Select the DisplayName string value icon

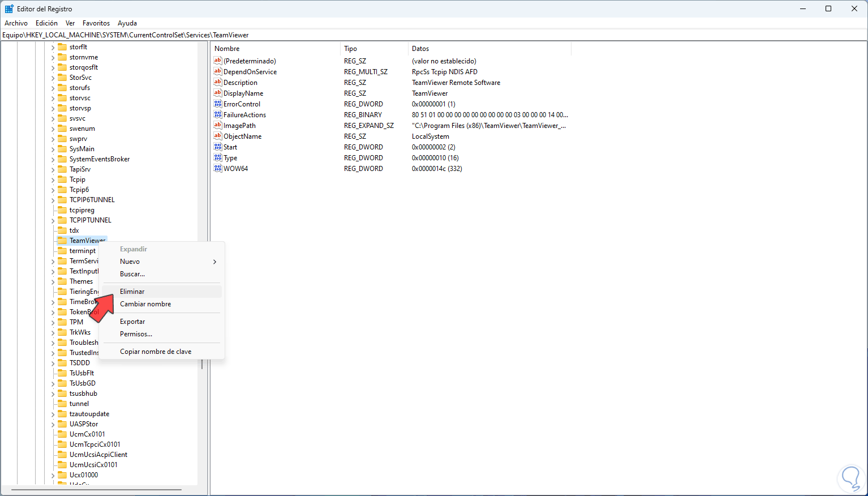pyautogui.click(x=218, y=93)
